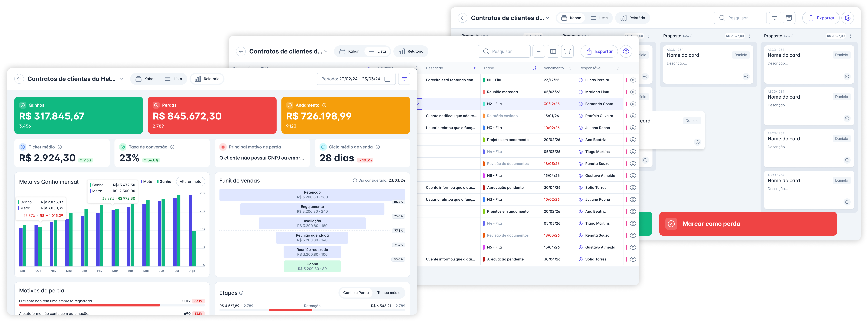Open columns layout icon in Lista window

553,51
